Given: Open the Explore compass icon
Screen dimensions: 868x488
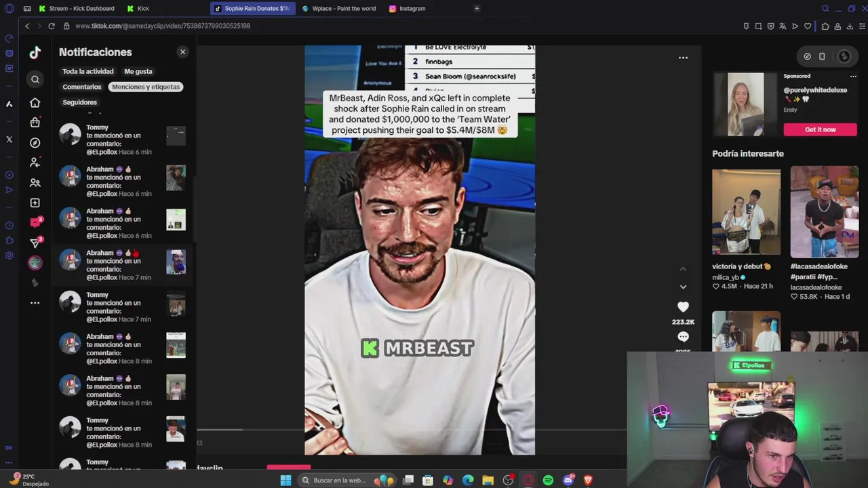Looking at the screenshot, I should tap(35, 143).
